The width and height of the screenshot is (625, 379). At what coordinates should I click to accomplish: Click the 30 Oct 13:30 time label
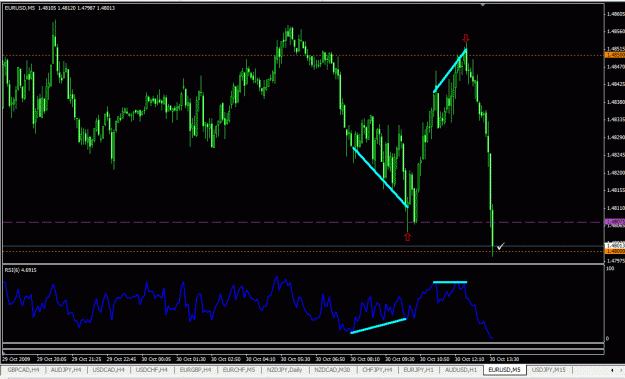[504, 359]
